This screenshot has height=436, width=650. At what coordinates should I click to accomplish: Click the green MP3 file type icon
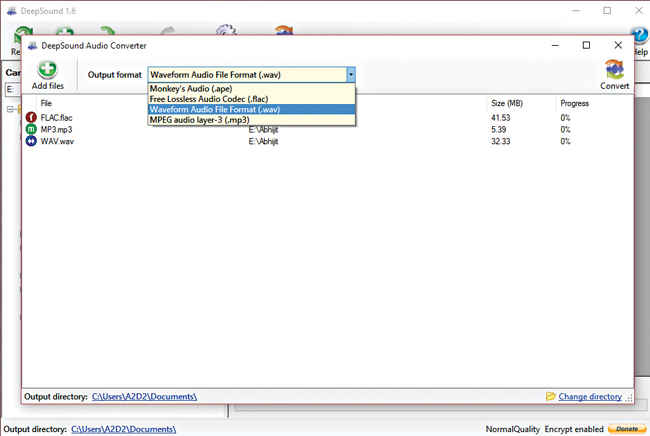[31, 129]
